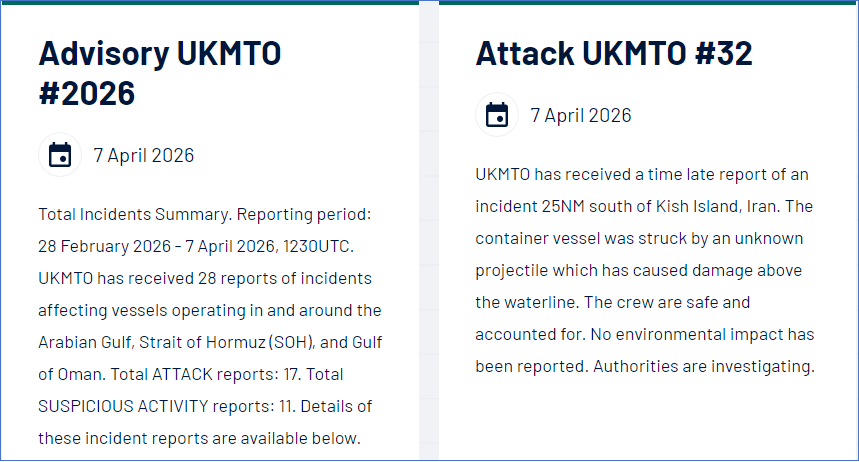Viewport: 859px width, 462px height.
Task: Click the calendar icon in Attack UKMTO card
Action: (x=497, y=115)
